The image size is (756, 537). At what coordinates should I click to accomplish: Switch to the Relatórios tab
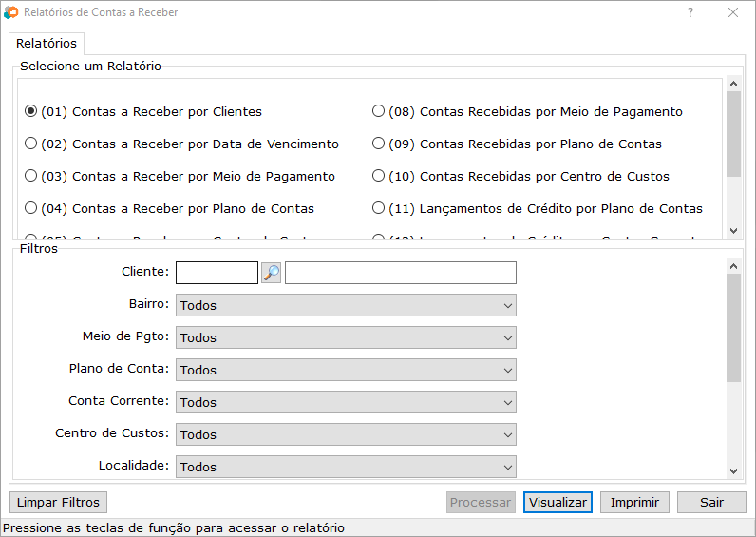pos(47,44)
